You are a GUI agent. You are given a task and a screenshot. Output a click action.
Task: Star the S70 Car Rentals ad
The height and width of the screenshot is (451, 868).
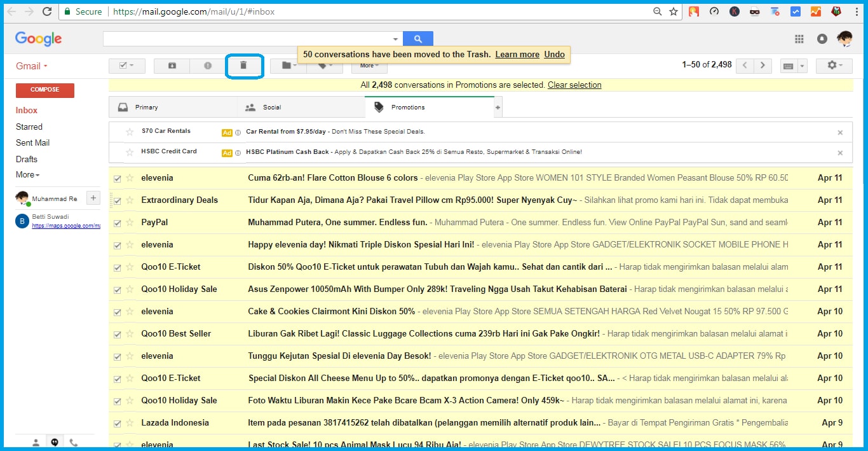pos(130,132)
